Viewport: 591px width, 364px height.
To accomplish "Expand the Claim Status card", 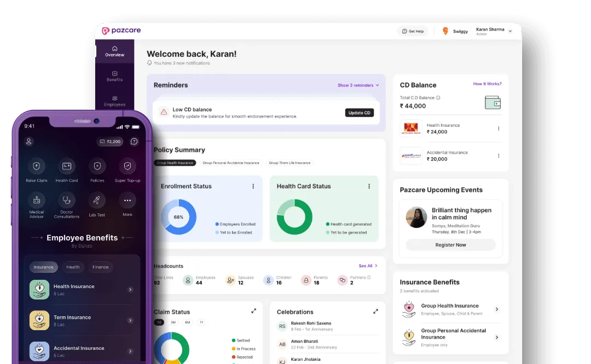I will coord(254,311).
